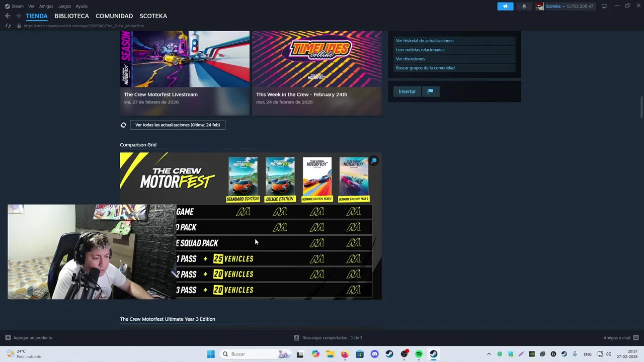Open the announcements megaphone button
Image resolution: width=644 pixels, height=362 pixels.
pos(505,6)
